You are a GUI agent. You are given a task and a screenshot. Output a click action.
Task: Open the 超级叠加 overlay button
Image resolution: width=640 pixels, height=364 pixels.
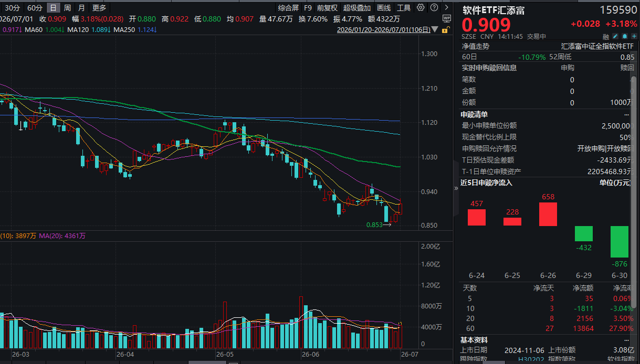coord(357,8)
